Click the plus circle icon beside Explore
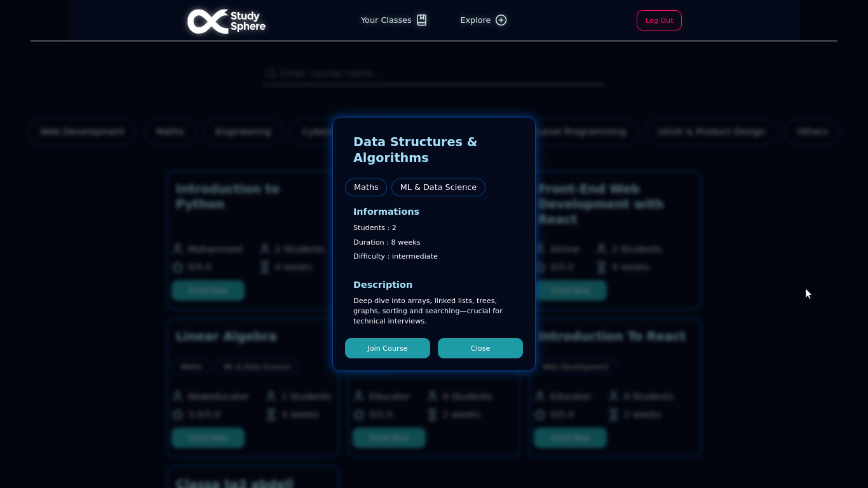The width and height of the screenshot is (868, 488). point(501,20)
